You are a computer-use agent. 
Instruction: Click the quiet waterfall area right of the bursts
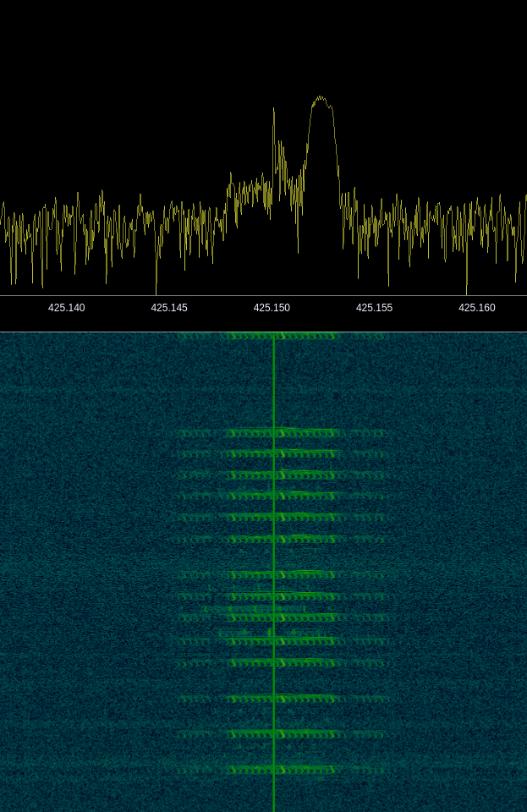click(x=461, y=550)
